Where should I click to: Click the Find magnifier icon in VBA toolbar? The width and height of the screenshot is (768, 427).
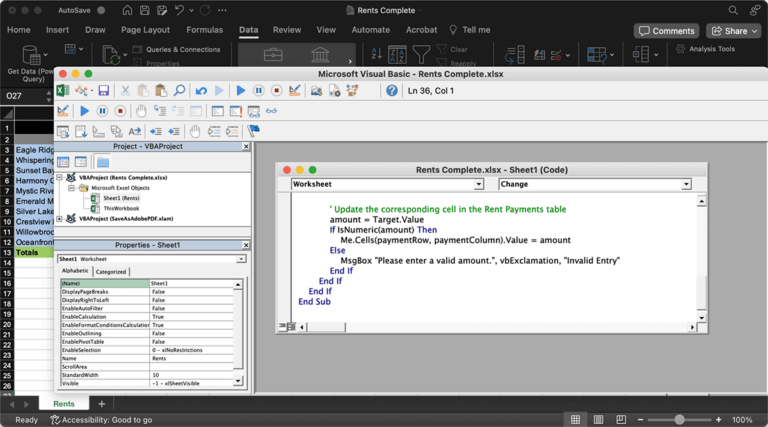178,91
